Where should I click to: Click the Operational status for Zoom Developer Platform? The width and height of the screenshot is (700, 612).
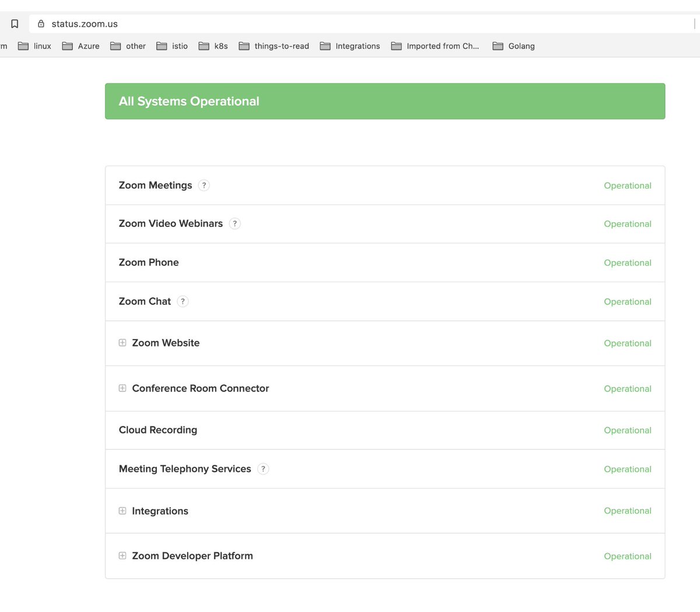coord(628,557)
